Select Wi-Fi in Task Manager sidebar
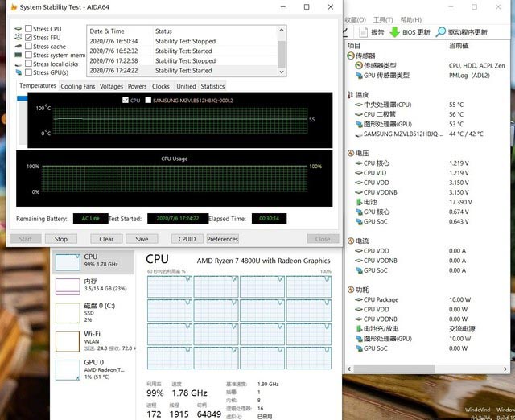The image size is (515, 420). point(93,341)
